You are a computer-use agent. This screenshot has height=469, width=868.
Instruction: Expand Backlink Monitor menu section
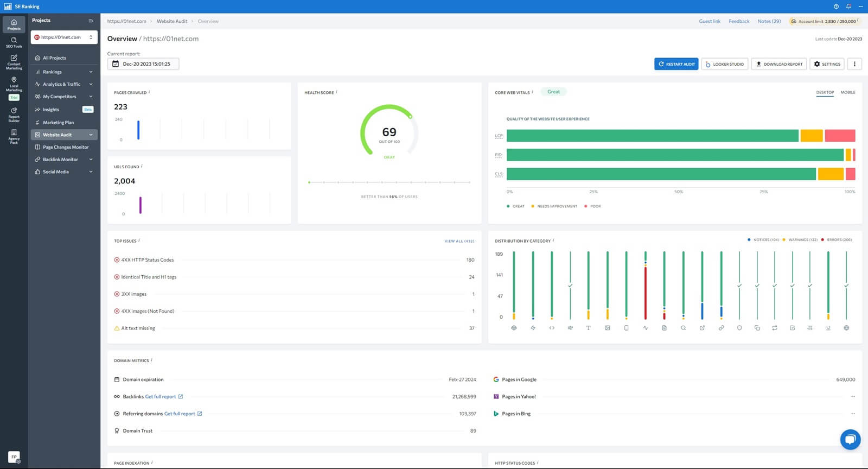64,160
